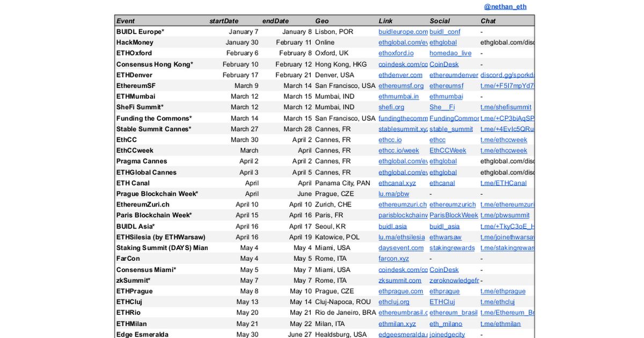The height and width of the screenshot is (338, 644).
Task: Open ETHCluj social link
Action: [442, 302]
